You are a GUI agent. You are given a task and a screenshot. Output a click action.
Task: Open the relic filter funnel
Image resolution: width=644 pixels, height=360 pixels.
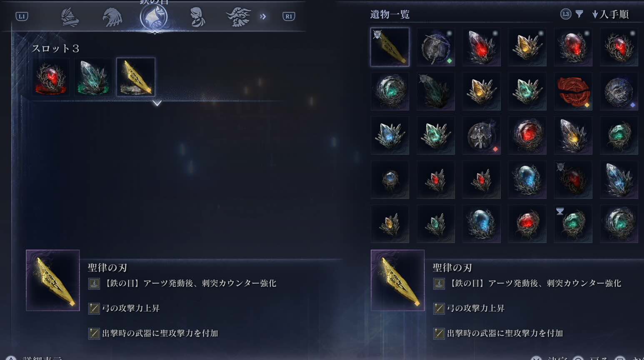[x=579, y=14]
